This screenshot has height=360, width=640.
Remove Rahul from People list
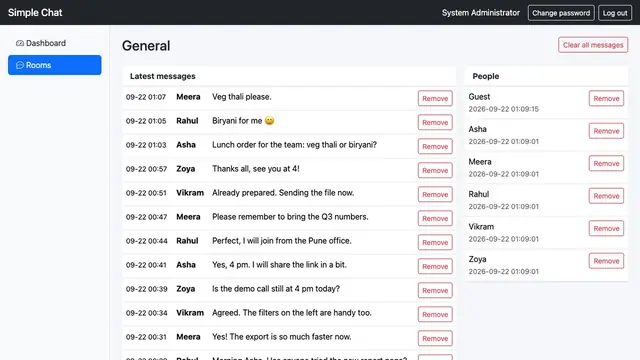coord(606,196)
